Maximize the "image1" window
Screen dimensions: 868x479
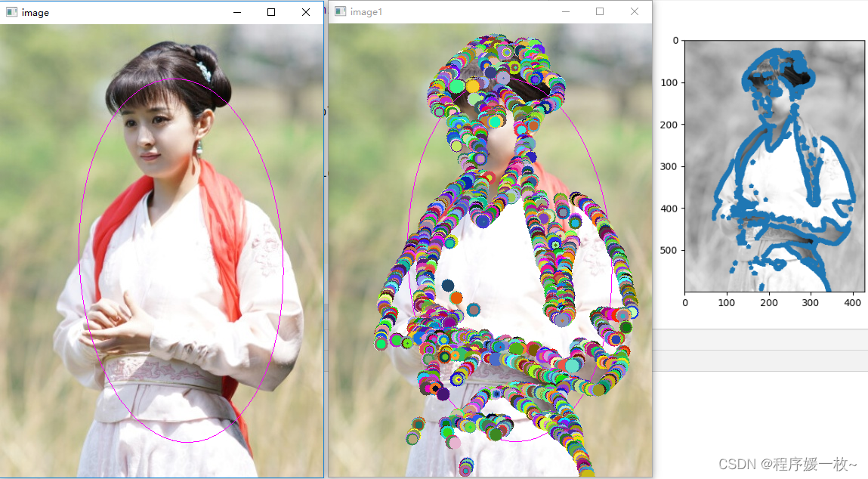(x=600, y=11)
